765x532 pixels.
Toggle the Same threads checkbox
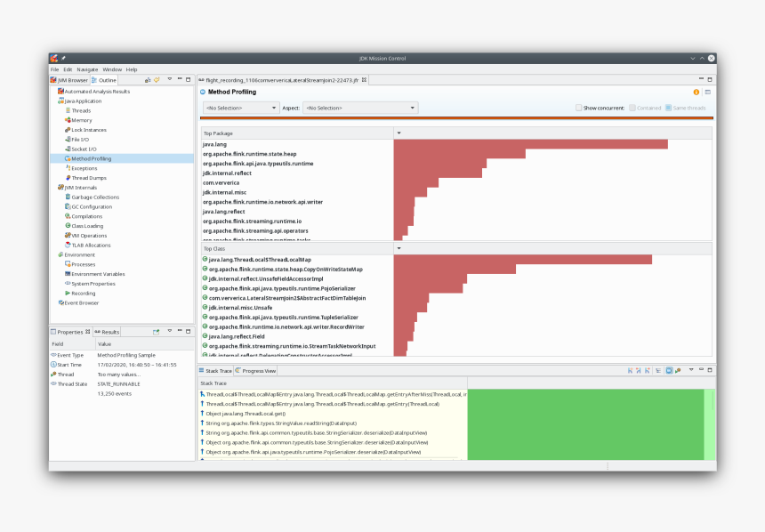[x=668, y=108]
